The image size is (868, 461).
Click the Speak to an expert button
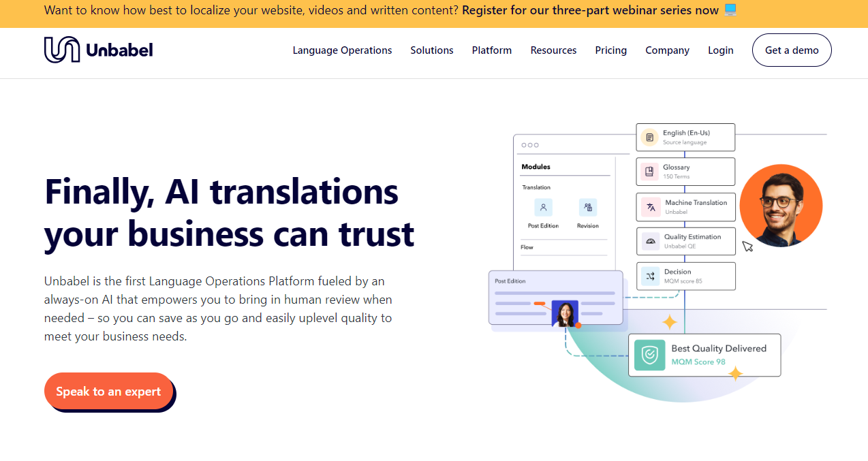point(109,392)
